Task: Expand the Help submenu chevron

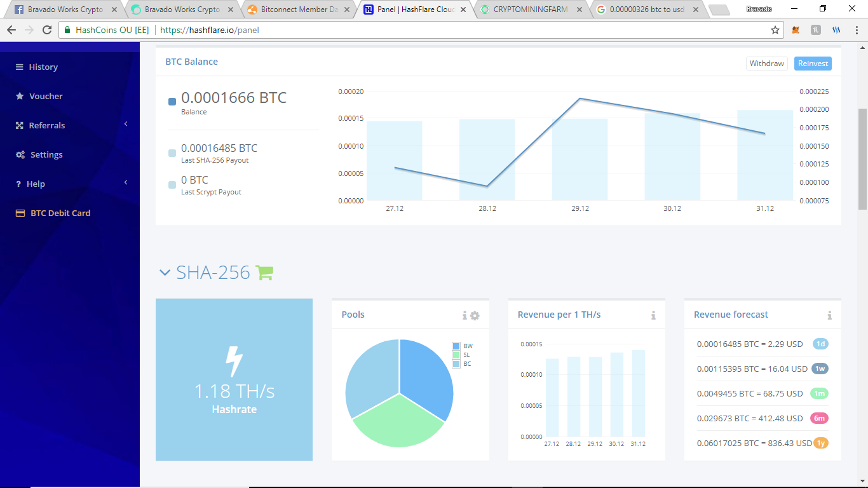Action: pos(126,183)
